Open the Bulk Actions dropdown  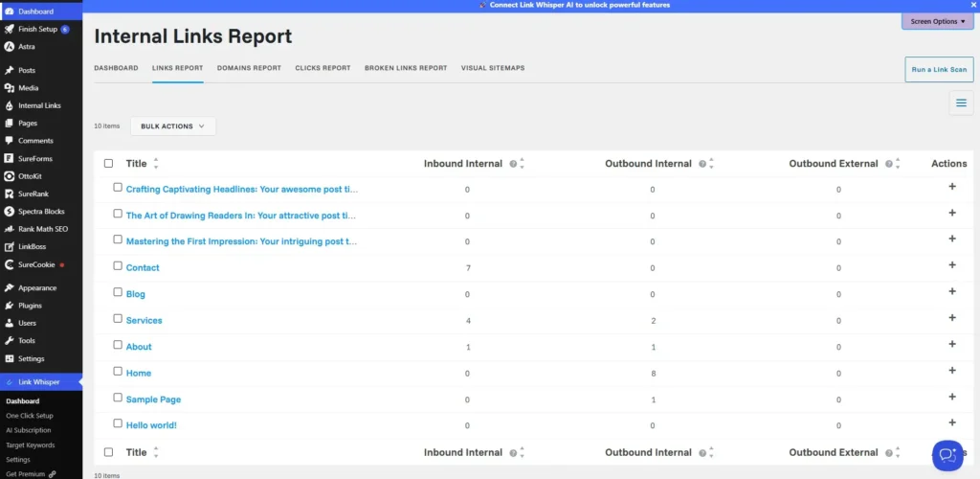(x=173, y=126)
